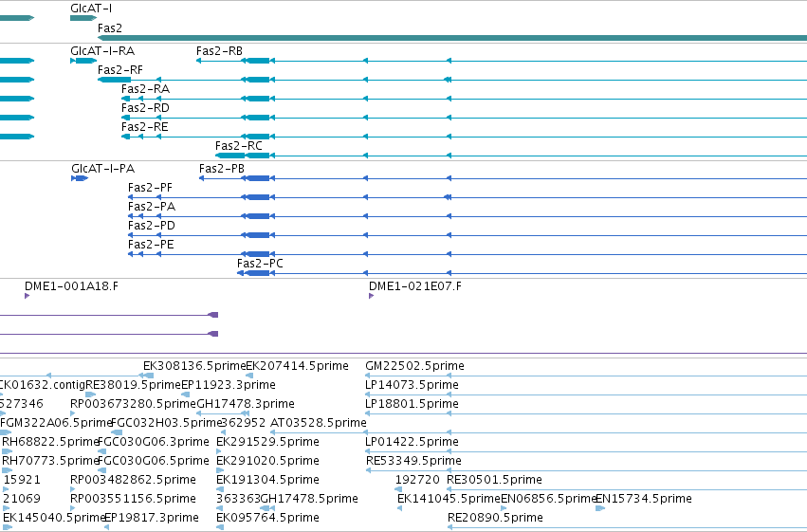Click the FGC032H03.5prime EST label
807x532 pixels.
(x=166, y=424)
